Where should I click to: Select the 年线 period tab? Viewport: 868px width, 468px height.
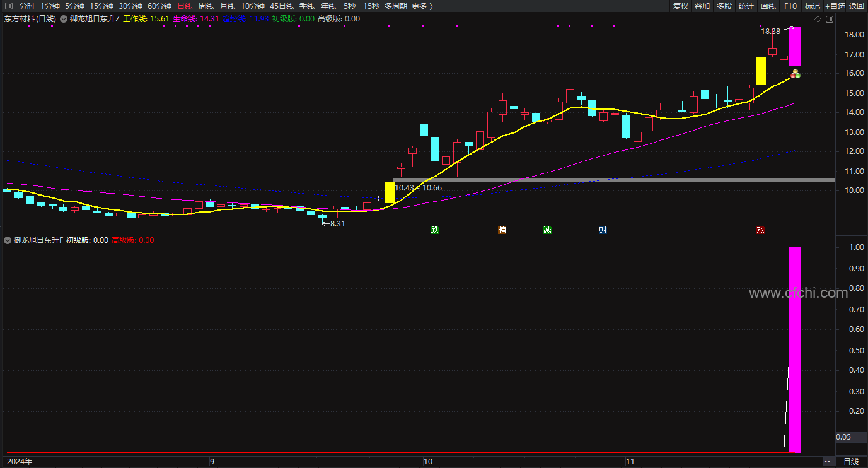(328, 6)
